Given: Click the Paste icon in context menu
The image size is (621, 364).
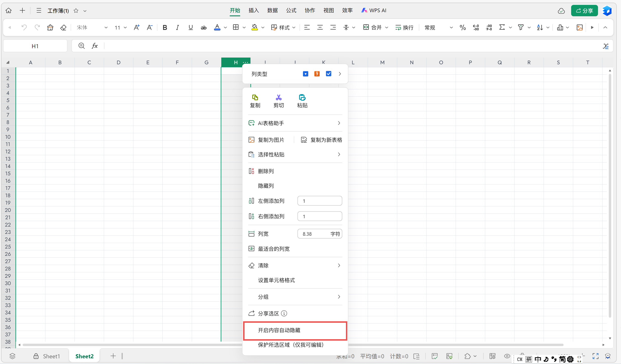Looking at the screenshot, I should pyautogui.click(x=302, y=98).
